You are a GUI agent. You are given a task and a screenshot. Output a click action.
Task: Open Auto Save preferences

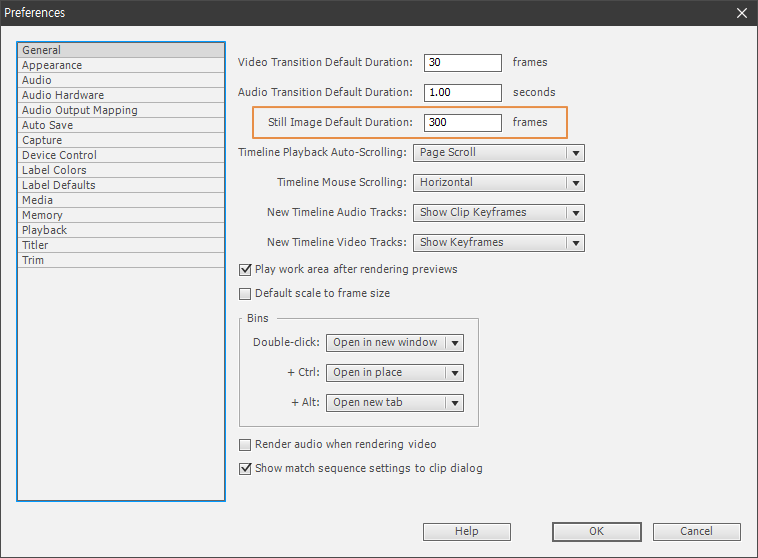click(x=121, y=125)
